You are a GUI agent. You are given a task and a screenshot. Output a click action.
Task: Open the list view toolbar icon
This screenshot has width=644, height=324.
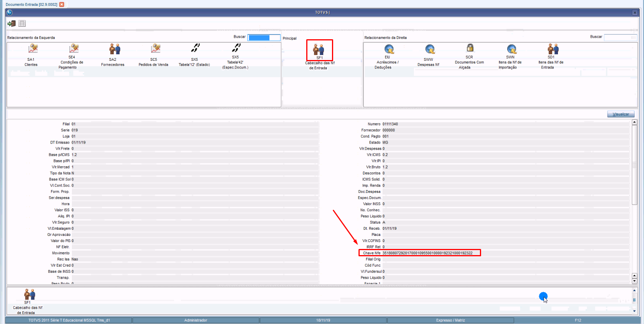click(22, 23)
